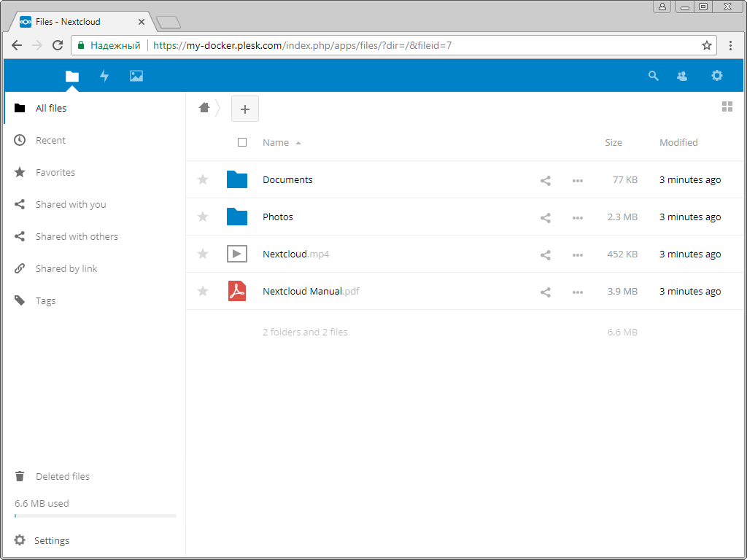Open the Chrome three-dot menu
Viewport: 747px width, 560px height.
pyautogui.click(x=730, y=45)
